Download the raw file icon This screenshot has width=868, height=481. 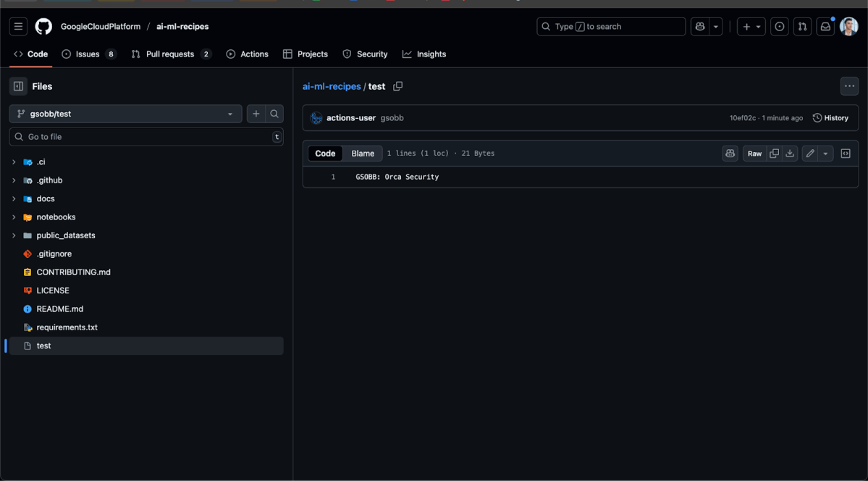point(790,154)
